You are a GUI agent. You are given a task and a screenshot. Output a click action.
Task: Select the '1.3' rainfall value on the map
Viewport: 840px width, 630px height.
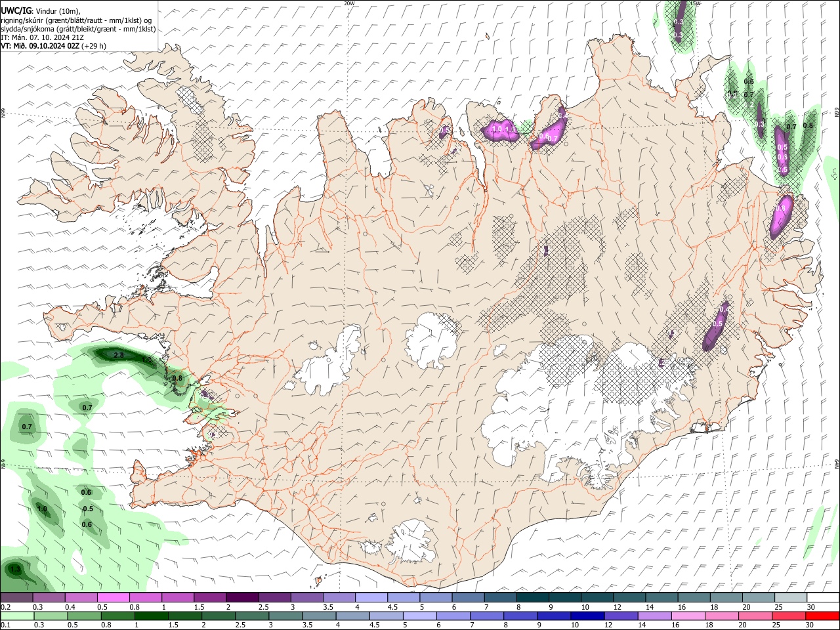click(16, 570)
